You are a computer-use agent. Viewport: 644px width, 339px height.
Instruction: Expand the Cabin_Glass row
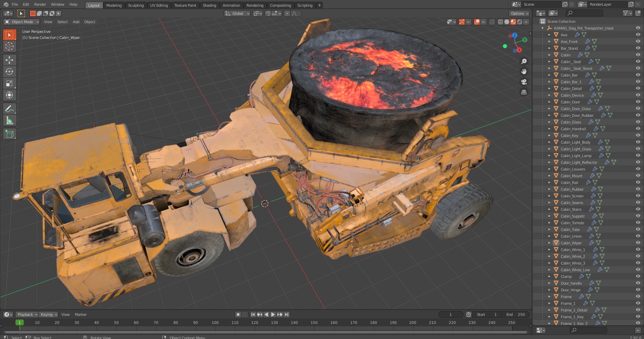pos(549,122)
